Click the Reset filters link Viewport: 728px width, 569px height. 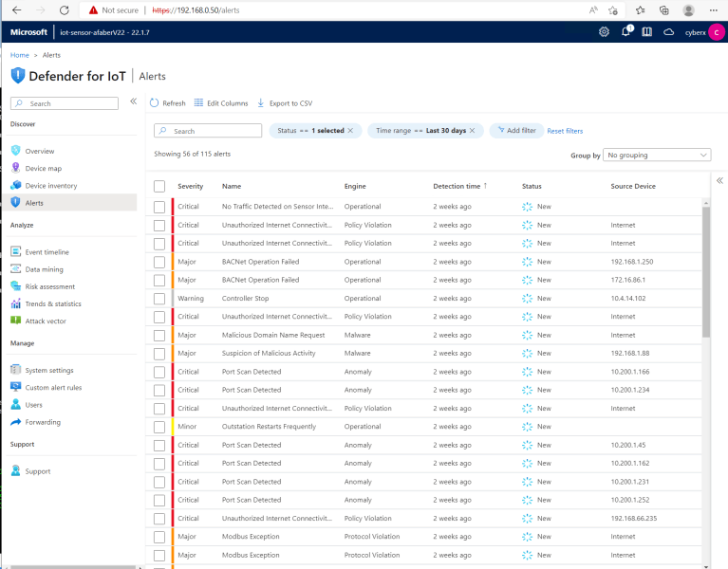[565, 131]
